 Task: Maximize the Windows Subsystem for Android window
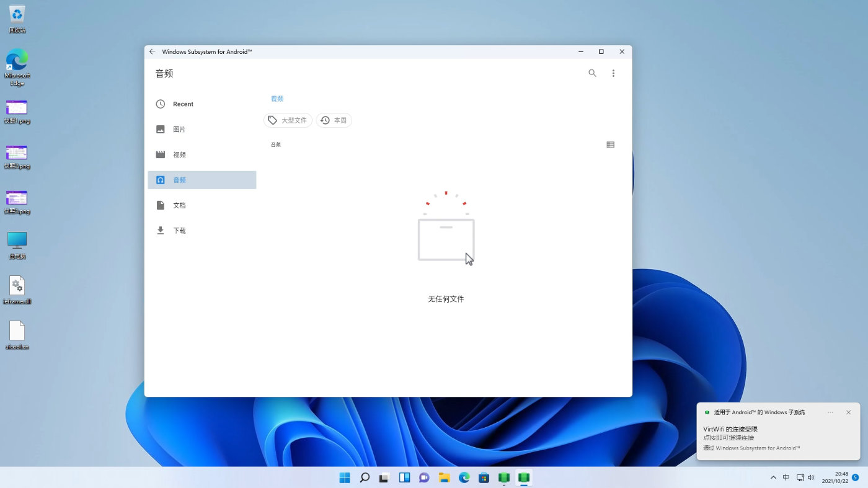(601, 52)
